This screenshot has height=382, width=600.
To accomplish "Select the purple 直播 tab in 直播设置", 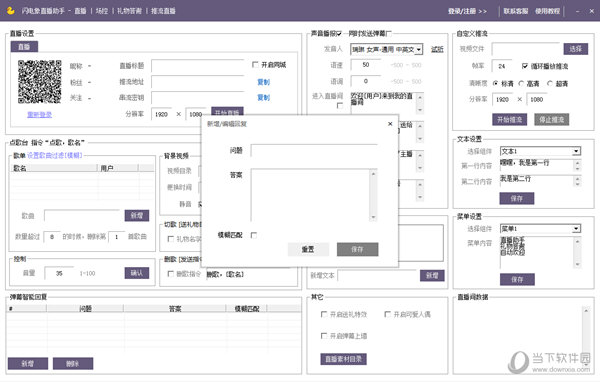I will pyautogui.click(x=24, y=47).
